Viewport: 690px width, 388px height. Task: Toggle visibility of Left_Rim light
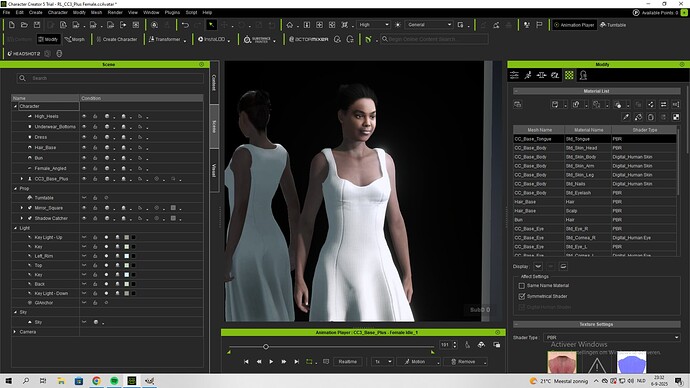coord(84,256)
